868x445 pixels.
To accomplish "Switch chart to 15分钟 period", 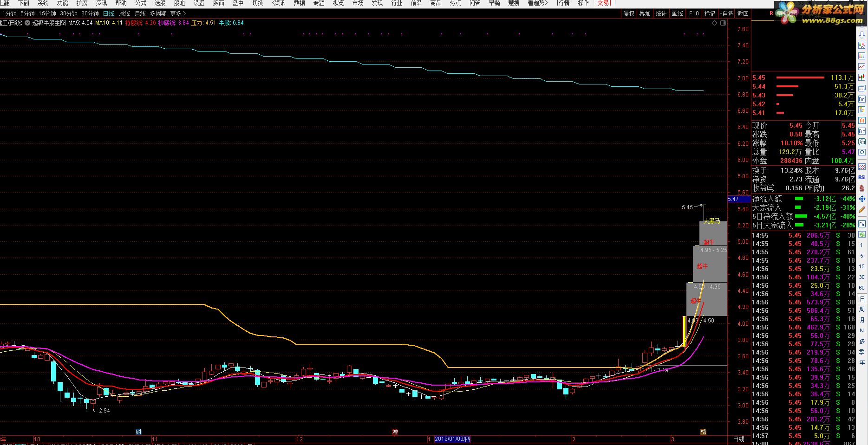I will pos(47,14).
